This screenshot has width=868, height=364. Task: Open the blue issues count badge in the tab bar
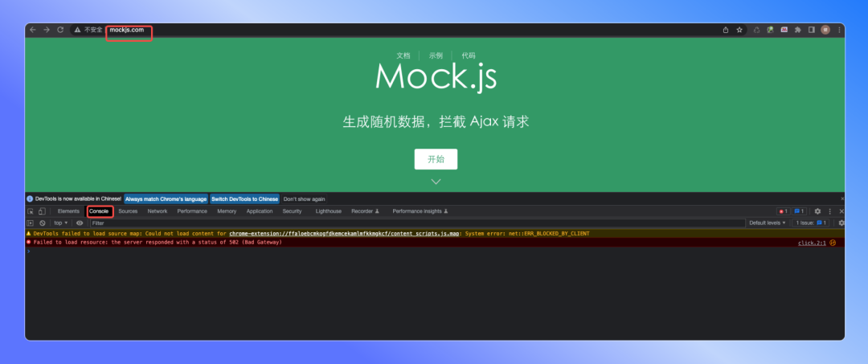799,211
